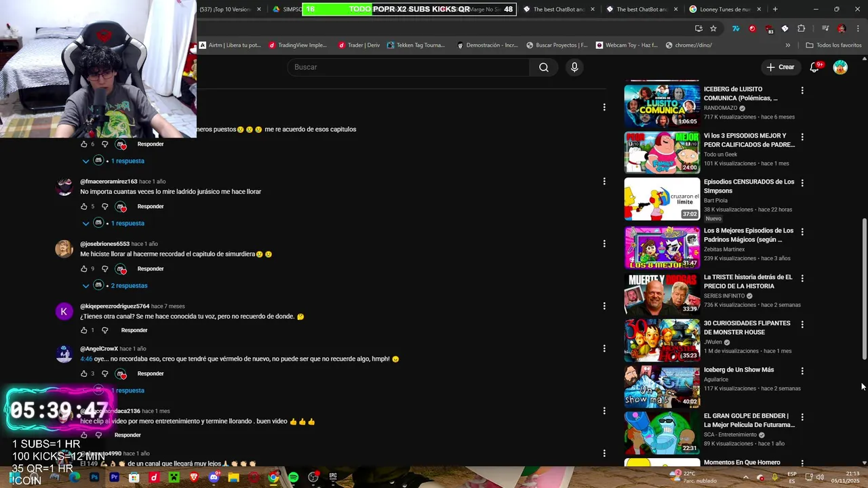This screenshot has width=868, height=488.
Task: Click the install/cast icon left of the star
Action: (698, 28)
